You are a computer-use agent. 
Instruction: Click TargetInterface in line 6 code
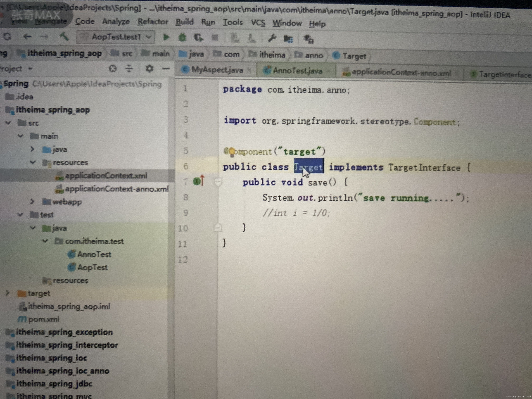[x=424, y=168]
